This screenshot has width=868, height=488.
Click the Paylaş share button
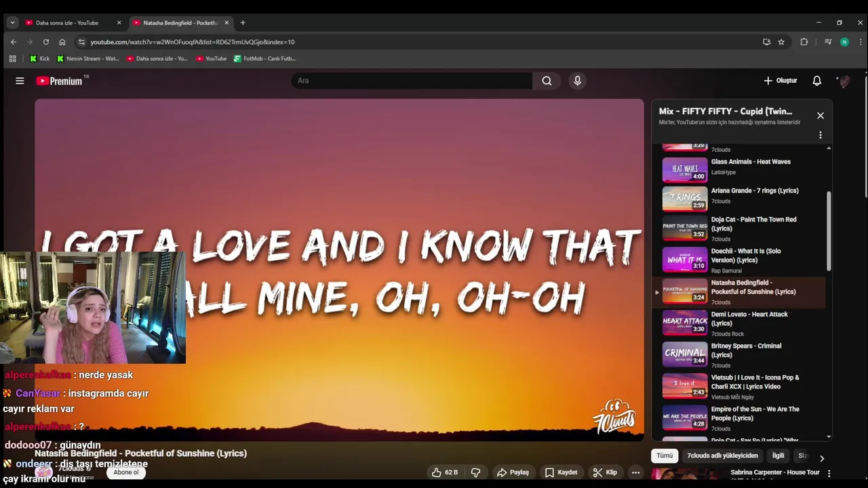513,472
